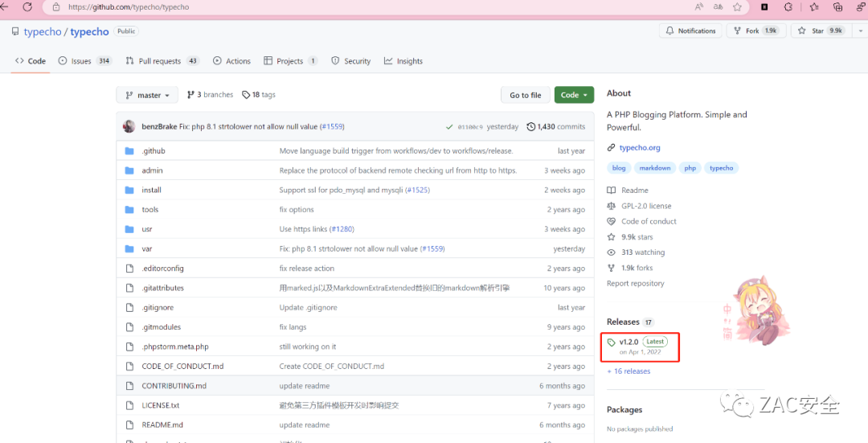The image size is (868, 443).
Task: Click the browser refresh icon
Action: (27, 7)
